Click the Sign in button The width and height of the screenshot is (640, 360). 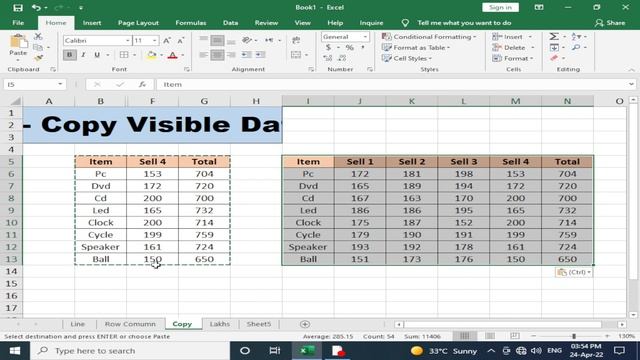pos(500,7)
